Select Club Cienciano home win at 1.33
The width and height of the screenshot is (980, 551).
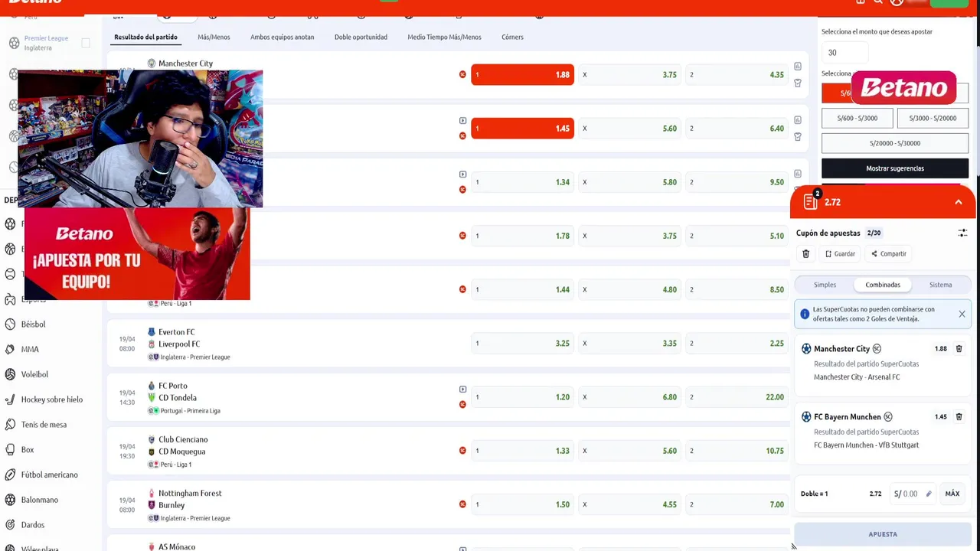tap(522, 451)
